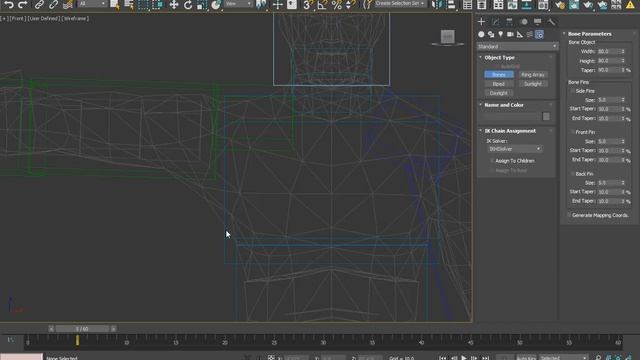Select the Select and Link tool
This screenshot has height=360, width=640.
(39, 4)
